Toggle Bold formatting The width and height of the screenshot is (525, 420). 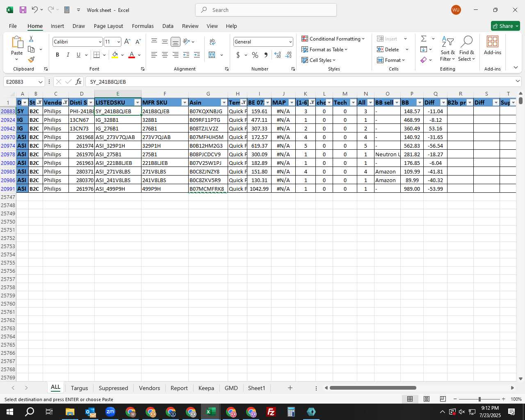(x=57, y=55)
